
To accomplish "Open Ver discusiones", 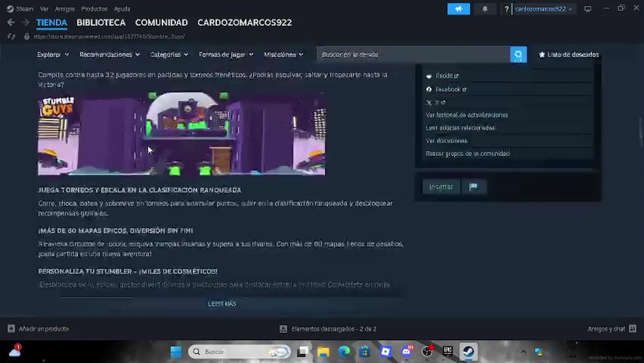I will (x=446, y=141).
